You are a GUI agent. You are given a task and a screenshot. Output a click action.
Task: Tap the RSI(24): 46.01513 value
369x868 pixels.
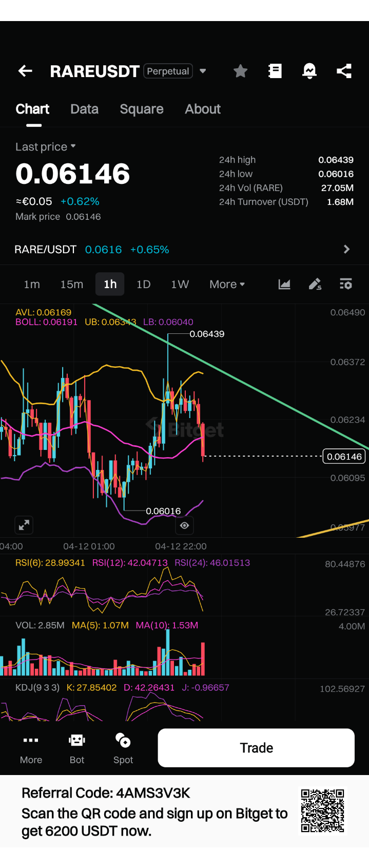212,562
